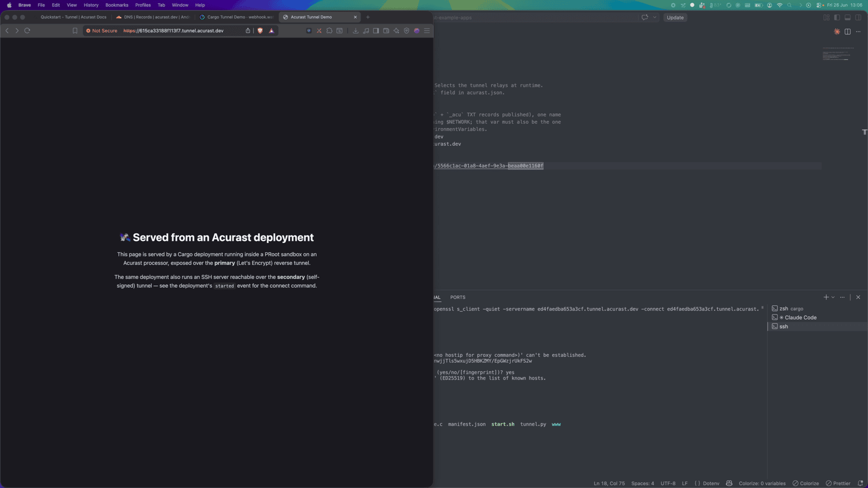Expand the new terminal profile dropdown
This screenshot has width=868, height=488.
point(833,297)
